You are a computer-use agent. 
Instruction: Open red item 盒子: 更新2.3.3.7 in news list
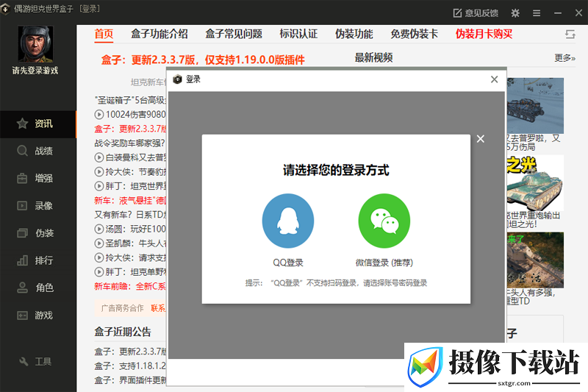click(130, 129)
